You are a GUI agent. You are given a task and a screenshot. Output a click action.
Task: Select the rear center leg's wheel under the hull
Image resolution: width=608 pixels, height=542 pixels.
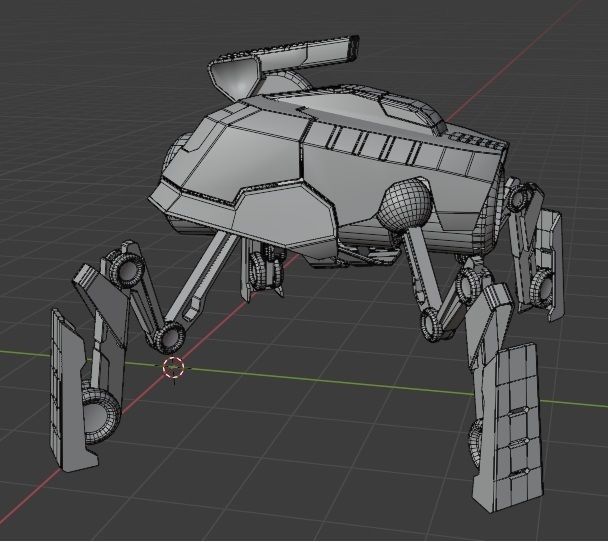point(265,270)
